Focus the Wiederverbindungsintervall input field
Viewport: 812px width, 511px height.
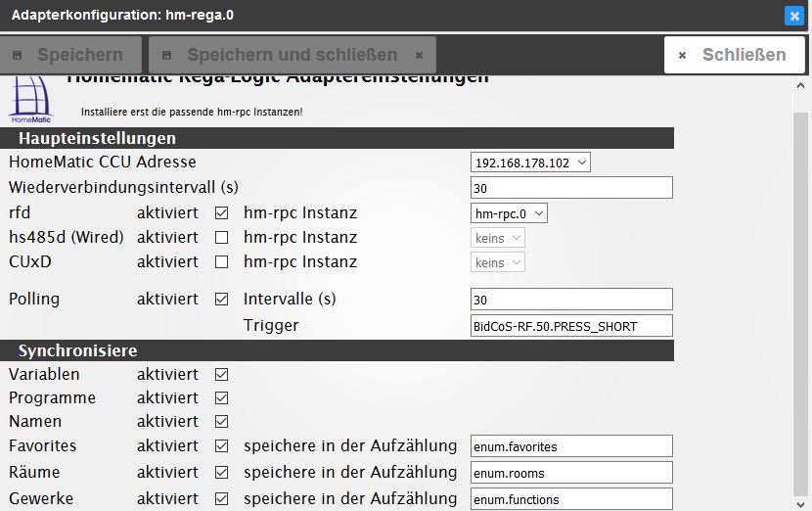(571, 188)
